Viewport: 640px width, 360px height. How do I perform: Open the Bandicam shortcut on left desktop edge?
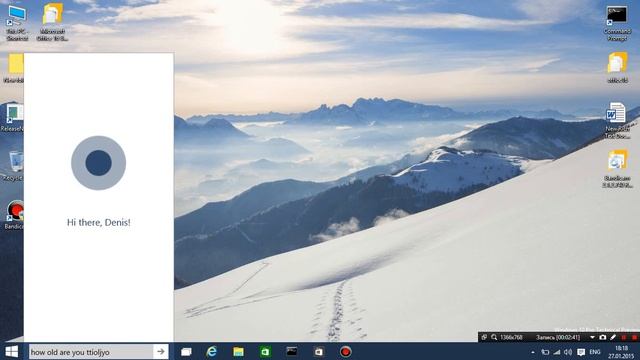pos(15,214)
